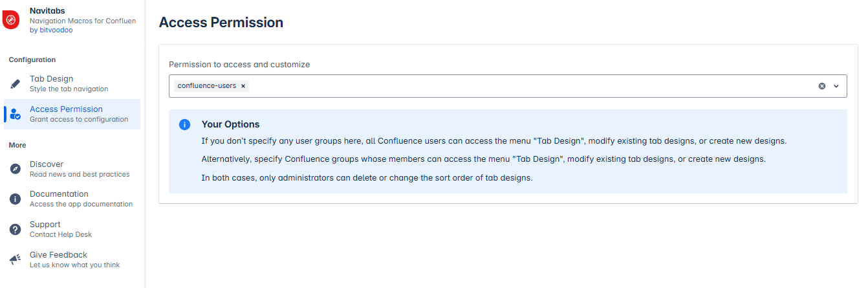The height and width of the screenshot is (288, 868).
Task: Click the pencil icon for Tab Design
Action: 16,84
